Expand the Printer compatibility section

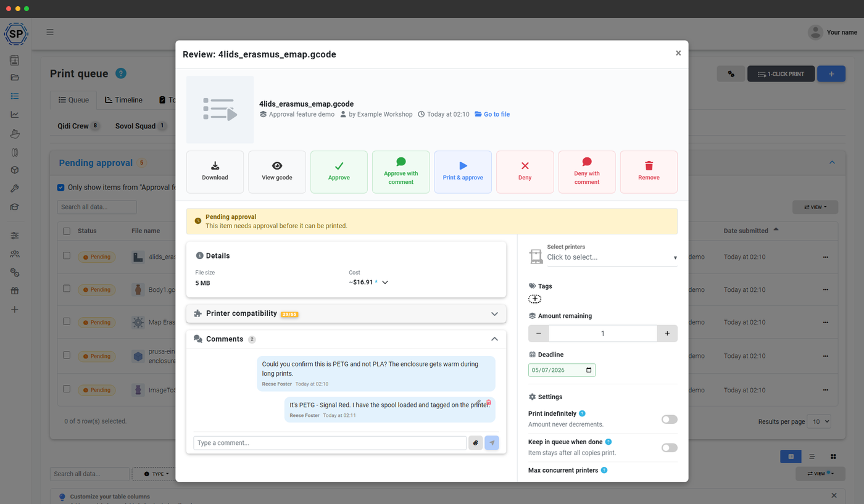(x=346, y=313)
